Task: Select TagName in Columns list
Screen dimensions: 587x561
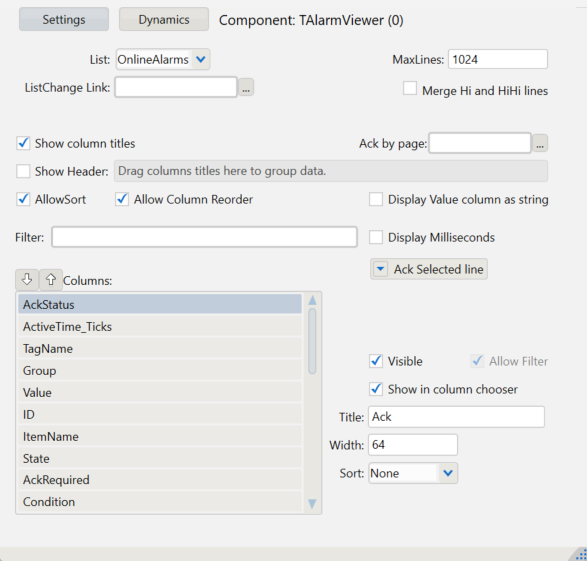Action: tap(160, 349)
